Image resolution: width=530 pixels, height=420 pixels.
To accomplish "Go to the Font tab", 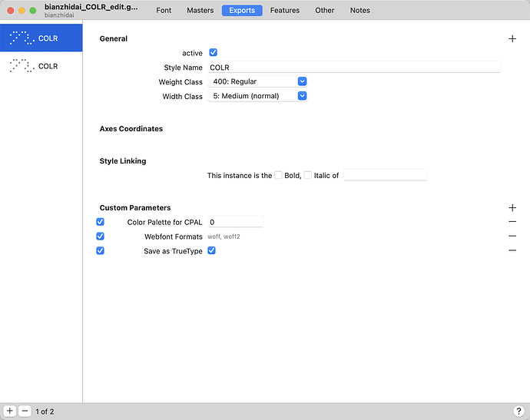I will (164, 11).
